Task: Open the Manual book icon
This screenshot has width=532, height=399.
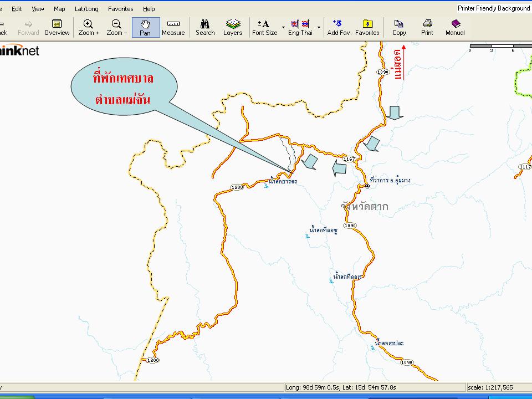Action: [x=455, y=27]
